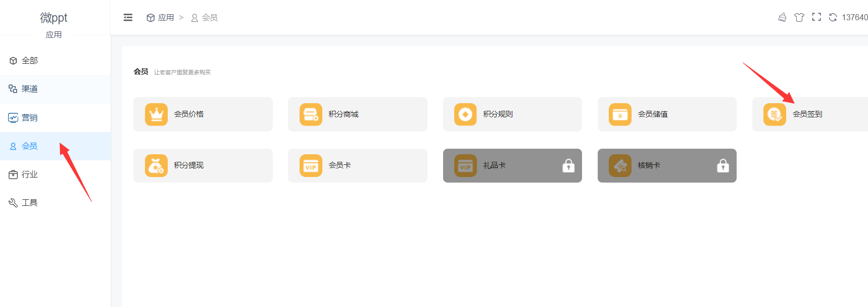
Task: Click the 礼品卡 VIP icon
Action: (465, 165)
